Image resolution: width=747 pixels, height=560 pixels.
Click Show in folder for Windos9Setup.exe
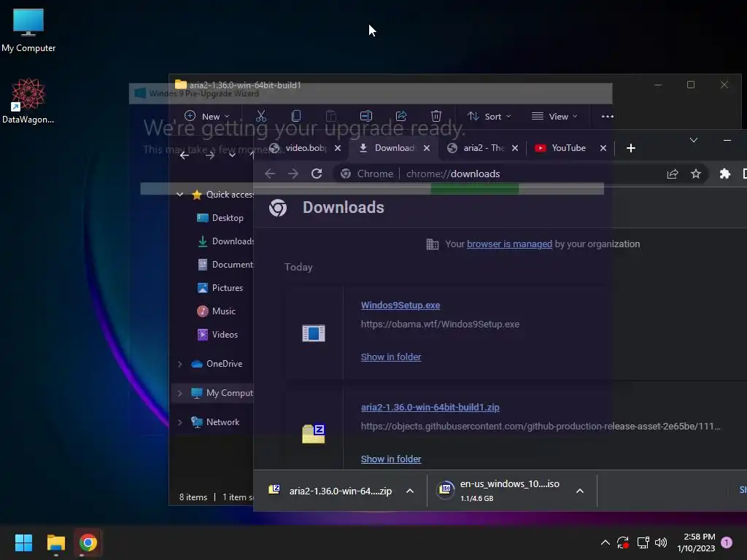coord(391,357)
